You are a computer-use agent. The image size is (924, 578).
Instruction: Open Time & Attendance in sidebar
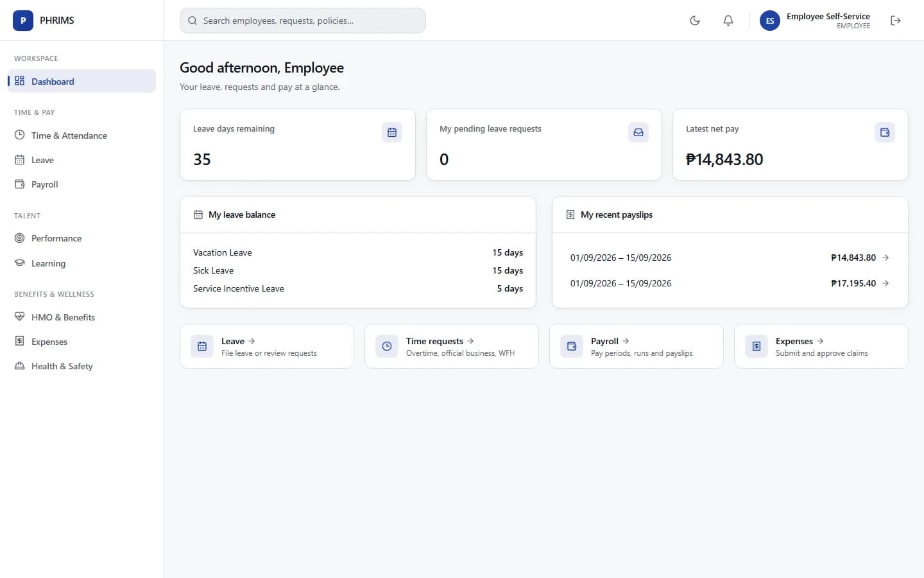pos(81,136)
